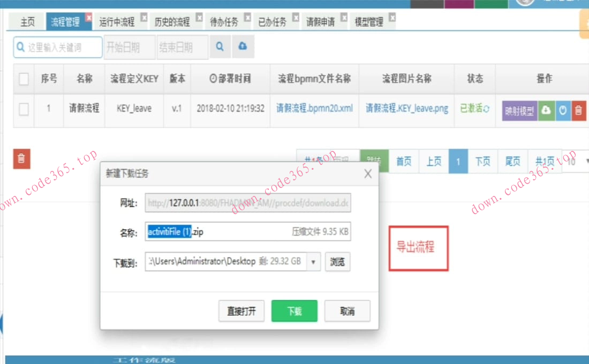Open the 请假流程.bpmn20.xml file link
This screenshot has width=589, height=364.
click(314, 108)
